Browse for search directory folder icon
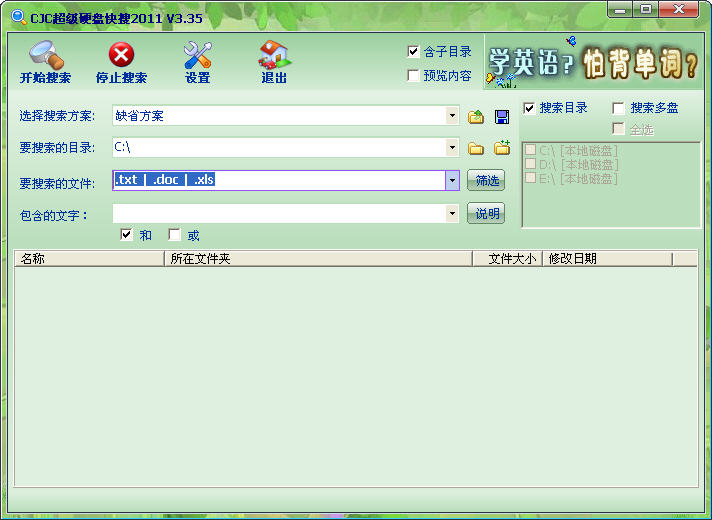 476,149
